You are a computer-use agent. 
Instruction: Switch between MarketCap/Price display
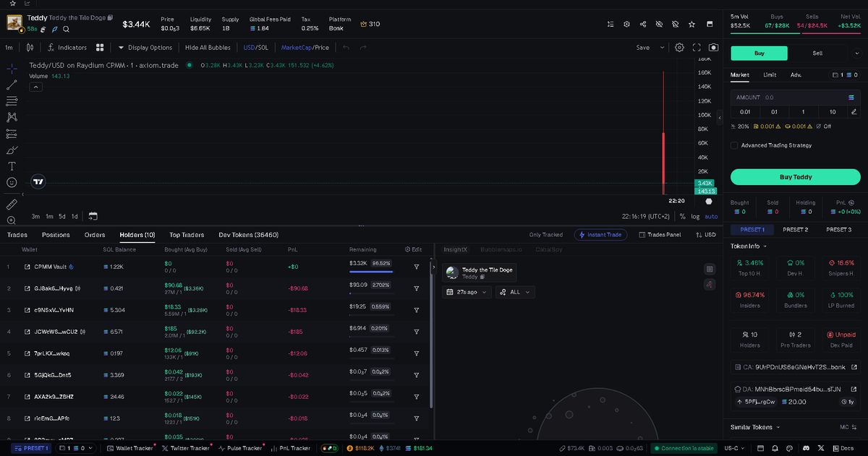click(305, 48)
